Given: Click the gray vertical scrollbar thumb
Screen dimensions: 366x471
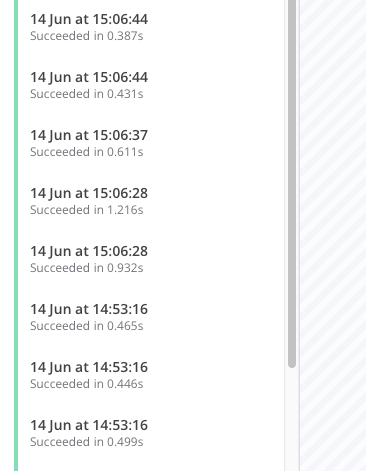Looking at the screenshot, I should click(292, 183).
